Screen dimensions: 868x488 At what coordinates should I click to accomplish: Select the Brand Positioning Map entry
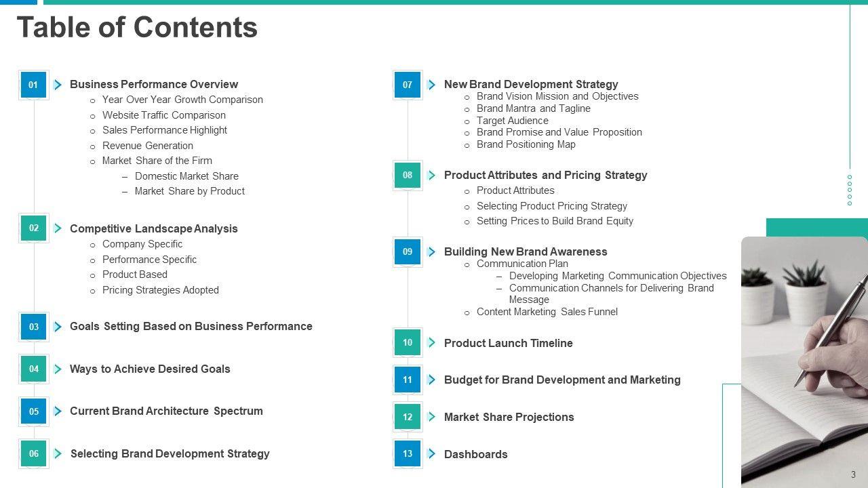(x=526, y=144)
